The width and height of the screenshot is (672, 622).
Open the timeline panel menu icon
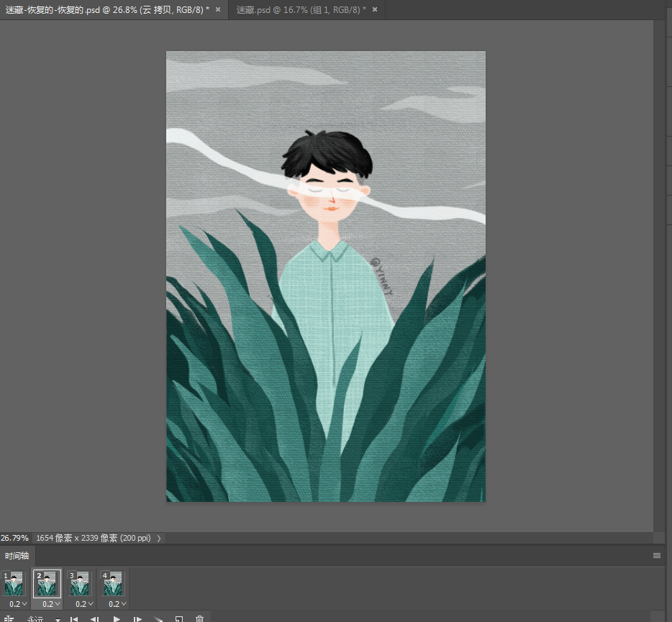click(x=657, y=556)
